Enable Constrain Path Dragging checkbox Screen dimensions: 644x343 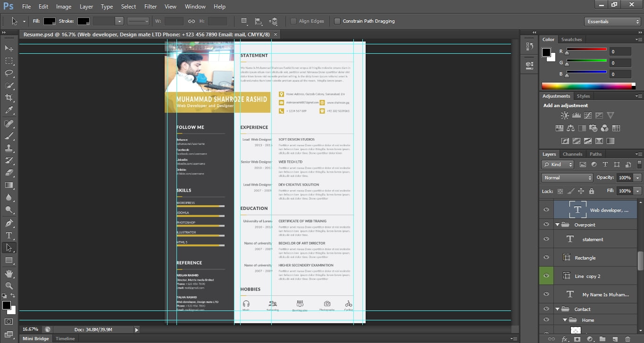(337, 21)
